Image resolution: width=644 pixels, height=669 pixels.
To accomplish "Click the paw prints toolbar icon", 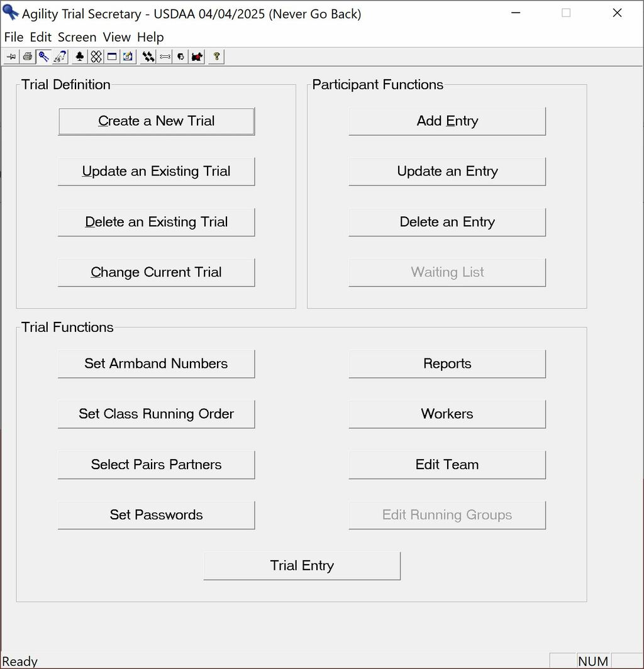I will pos(148,57).
